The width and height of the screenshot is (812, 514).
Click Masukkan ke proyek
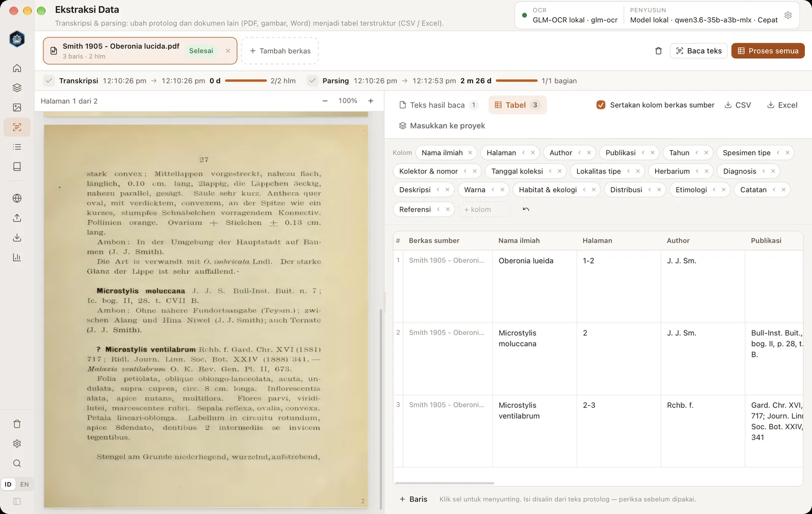click(442, 126)
